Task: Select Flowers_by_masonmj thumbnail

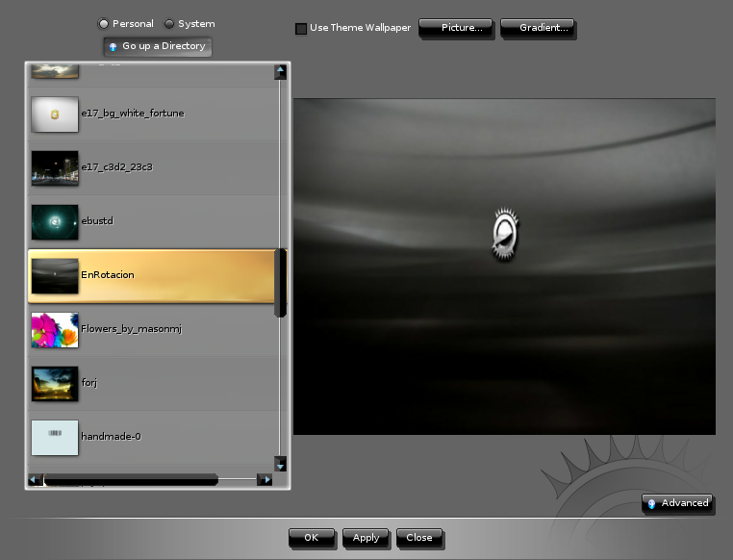Action: coord(55,329)
